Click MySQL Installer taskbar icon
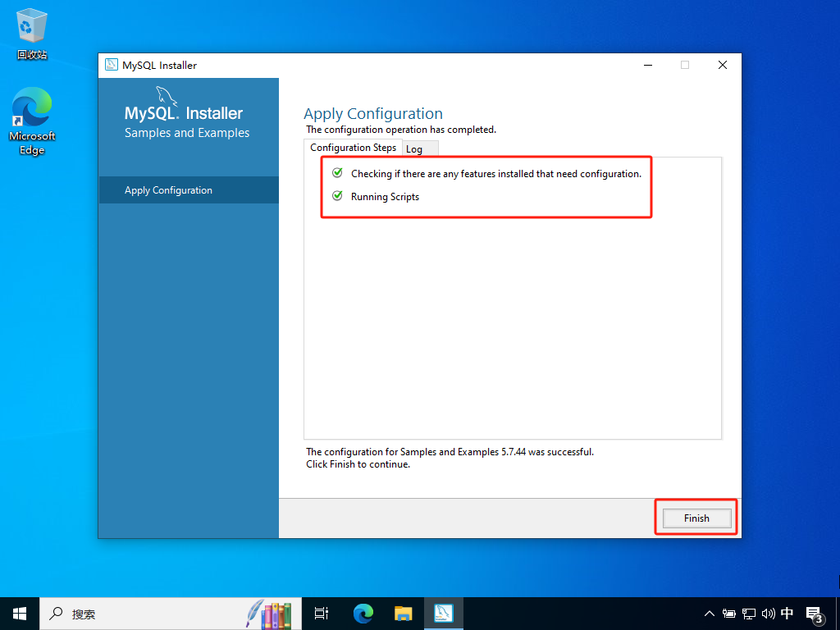This screenshot has height=630, width=840. (x=443, y=614)
